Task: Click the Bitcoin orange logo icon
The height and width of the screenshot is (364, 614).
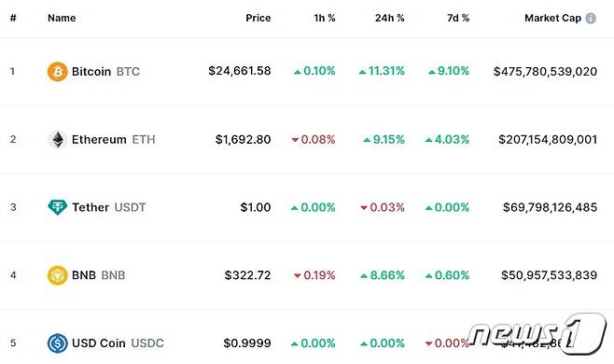Action: click(58, 72)
